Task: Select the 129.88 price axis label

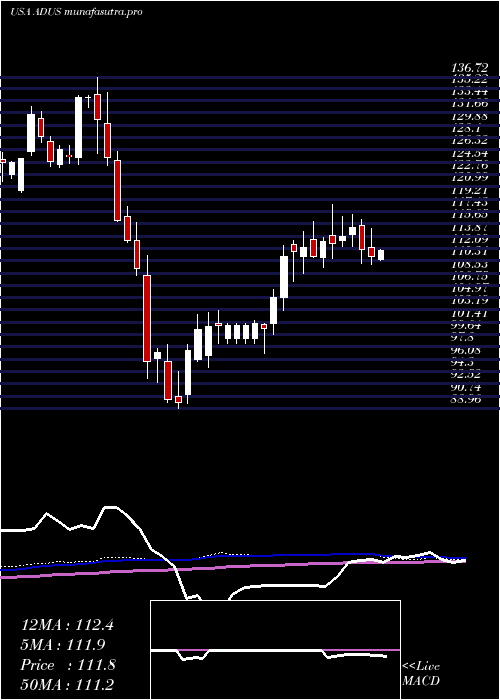Action: 469,117
